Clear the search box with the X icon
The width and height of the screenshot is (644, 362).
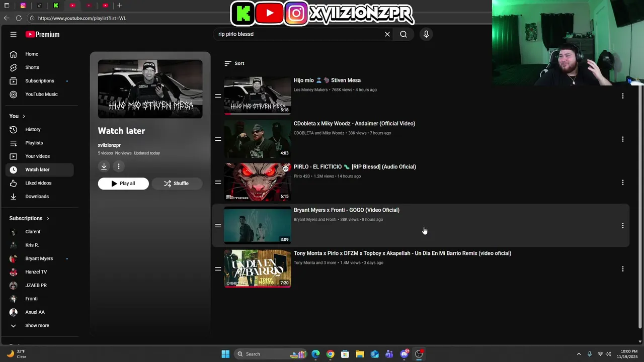point(387,34)
